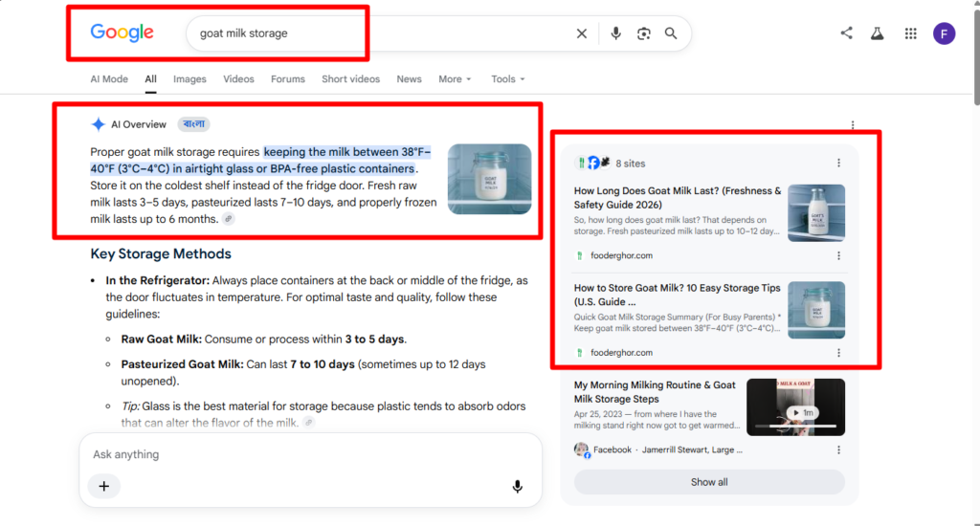Viewport: 980px width, 526px height.
Task: Start voice search with the search bar microphone
Action: (615, 33)
